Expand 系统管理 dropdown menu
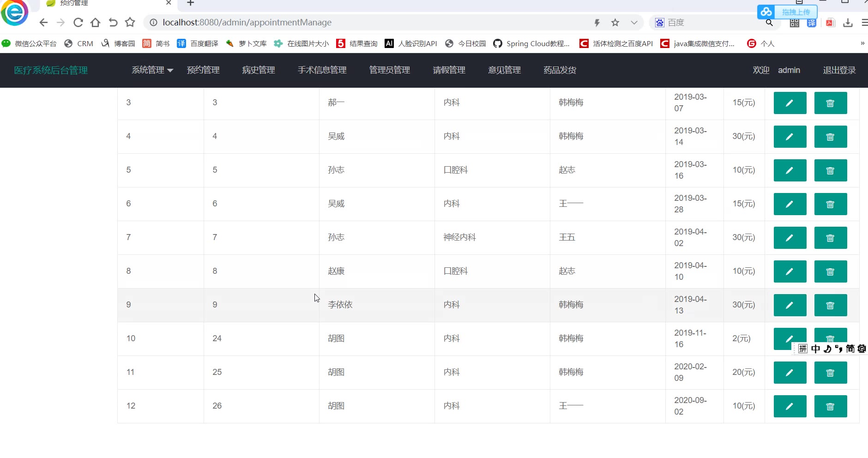The image size is (868, 458). 152,70
